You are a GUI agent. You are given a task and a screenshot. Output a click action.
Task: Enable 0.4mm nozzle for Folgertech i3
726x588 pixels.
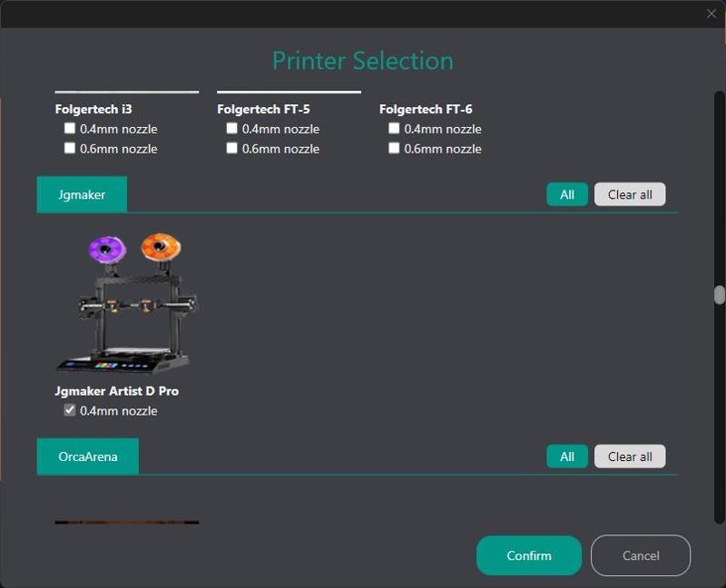[68, 129]
